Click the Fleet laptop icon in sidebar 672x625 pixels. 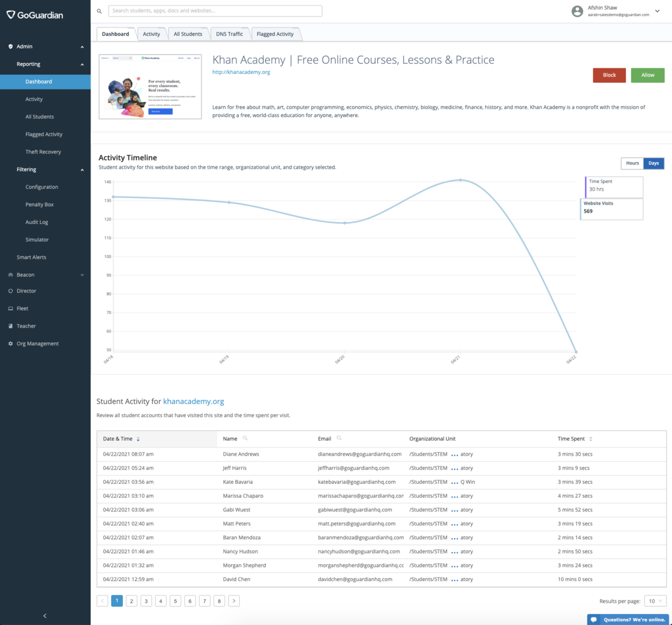[11, 309]
